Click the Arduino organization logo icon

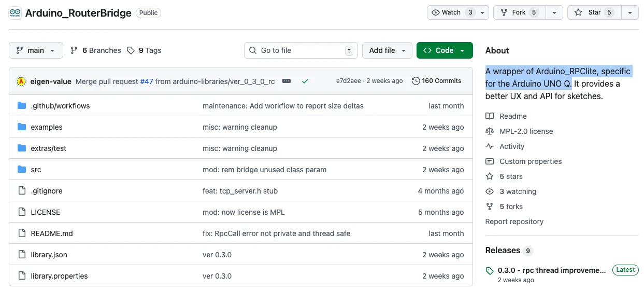(15, 13)
